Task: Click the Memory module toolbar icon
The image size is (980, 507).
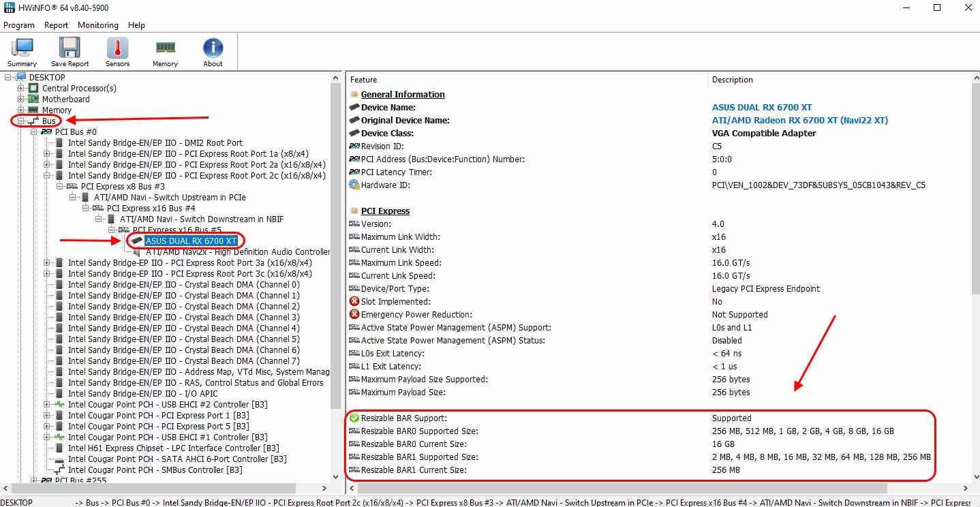Action: coord(165,52)
